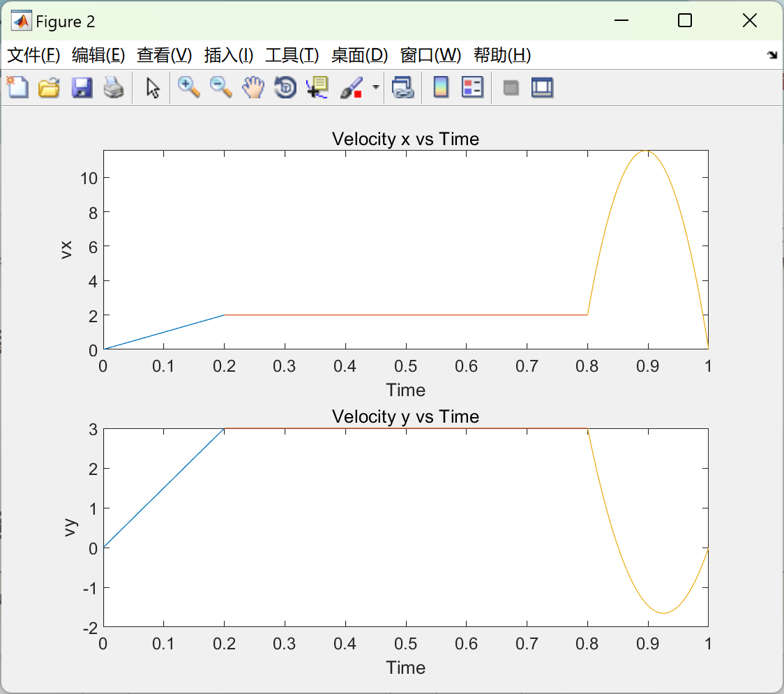Open the 桌面(D) menu

359,55
